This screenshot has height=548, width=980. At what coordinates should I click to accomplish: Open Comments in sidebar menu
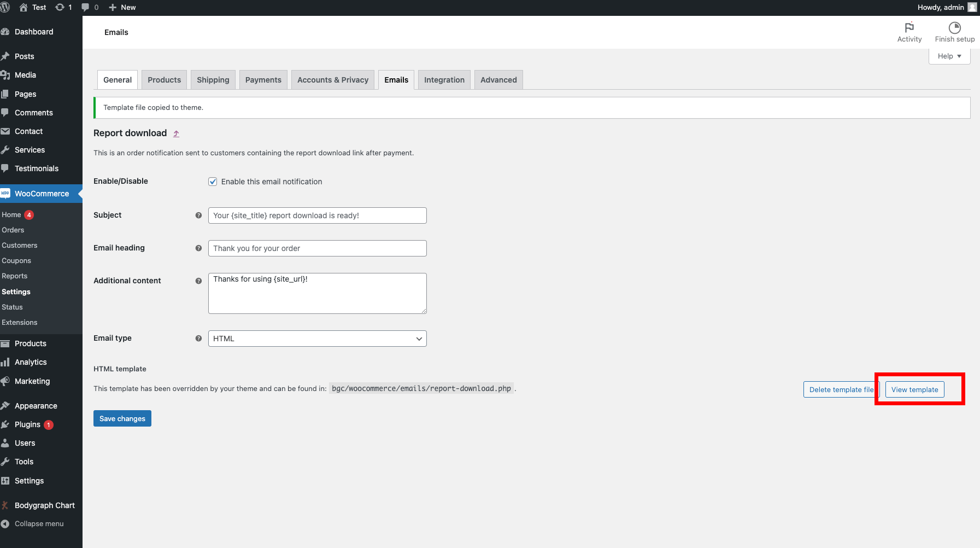coord(34,113)
